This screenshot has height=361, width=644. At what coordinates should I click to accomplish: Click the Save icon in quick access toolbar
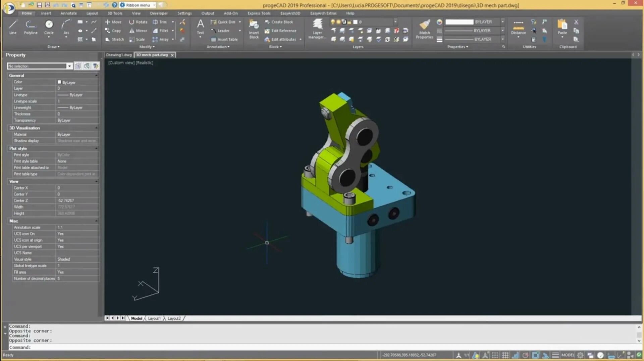click(39, 5)
